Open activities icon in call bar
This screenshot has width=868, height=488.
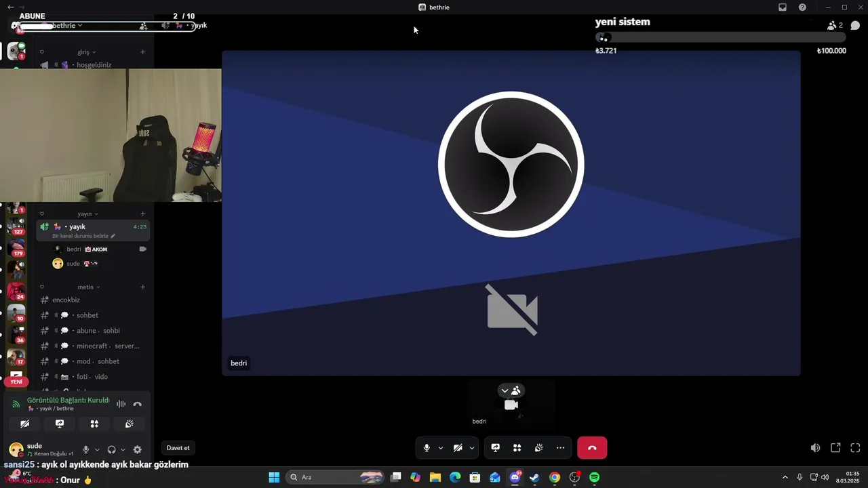point(517,448)
